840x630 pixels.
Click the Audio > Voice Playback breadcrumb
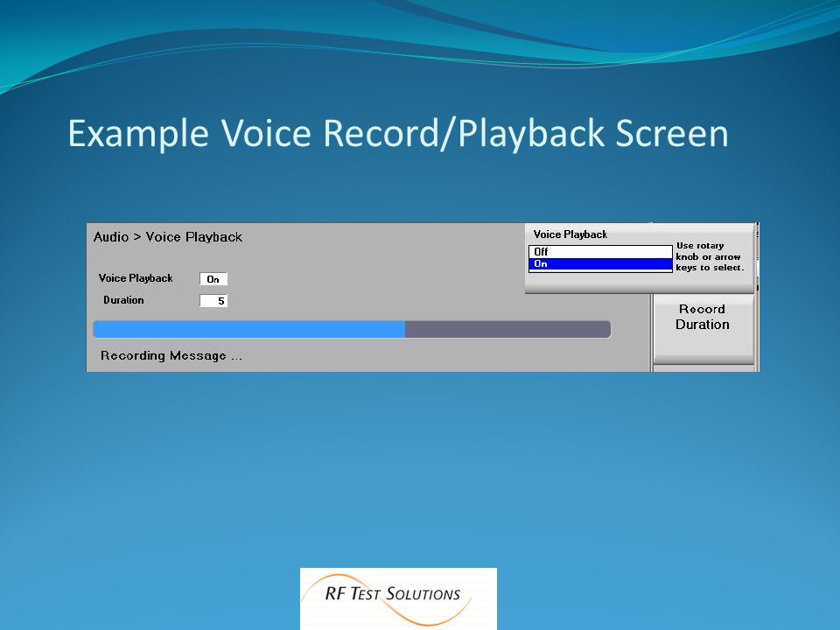168,237
